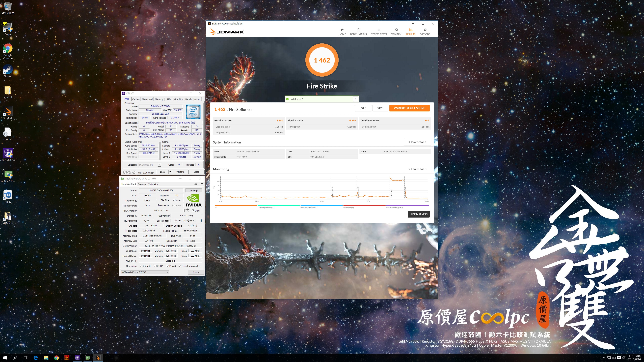Open the 3DMark desktop shortcut
The width and height of the screenshot is (644, 362).
(x=8, y=113)
